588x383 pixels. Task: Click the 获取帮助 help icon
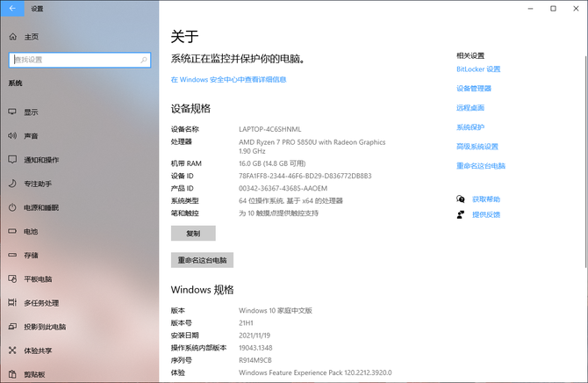click(x=461, y=199)
